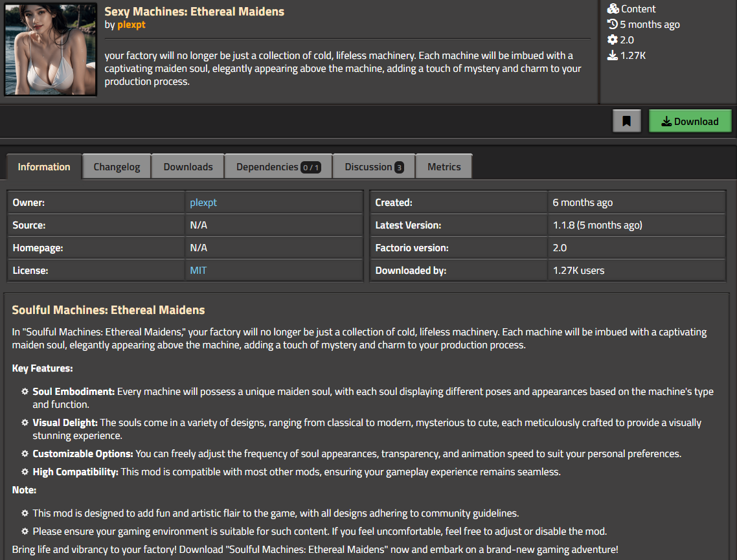Click the Soul Embodiment: feature text
Image resolution: width=737 pixels, height=560 pixels.
click(x=73, y=391)
